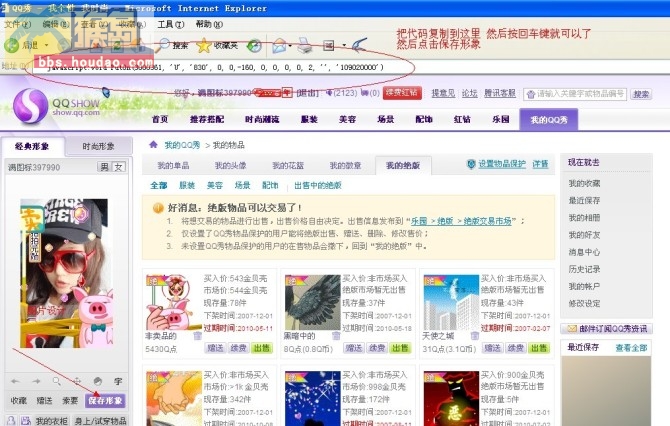This screenshot has width=670, height=426.
Task: Click the 保存形象 button
Action: (106, 400)
